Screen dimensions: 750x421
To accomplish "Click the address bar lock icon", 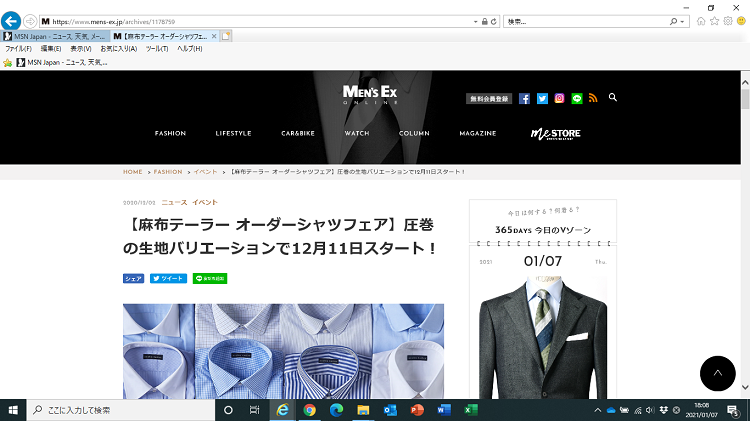I will click(485, 22).
